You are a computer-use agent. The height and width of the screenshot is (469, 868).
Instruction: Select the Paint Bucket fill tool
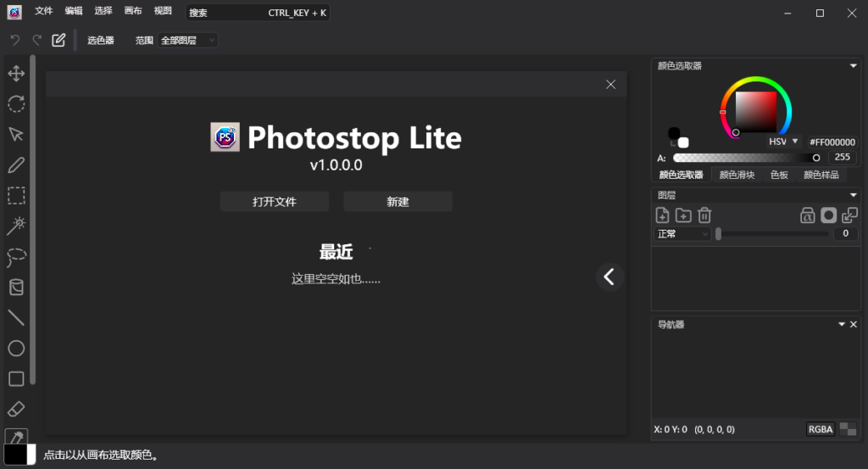point(16,288)
